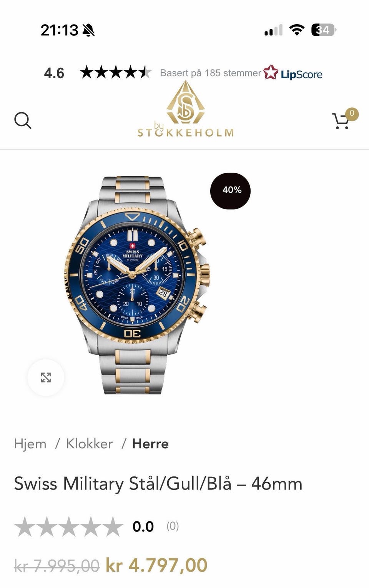Tap the battery indicator showing 34
Screen dimensions: 369x588
[x=323, y=30]
